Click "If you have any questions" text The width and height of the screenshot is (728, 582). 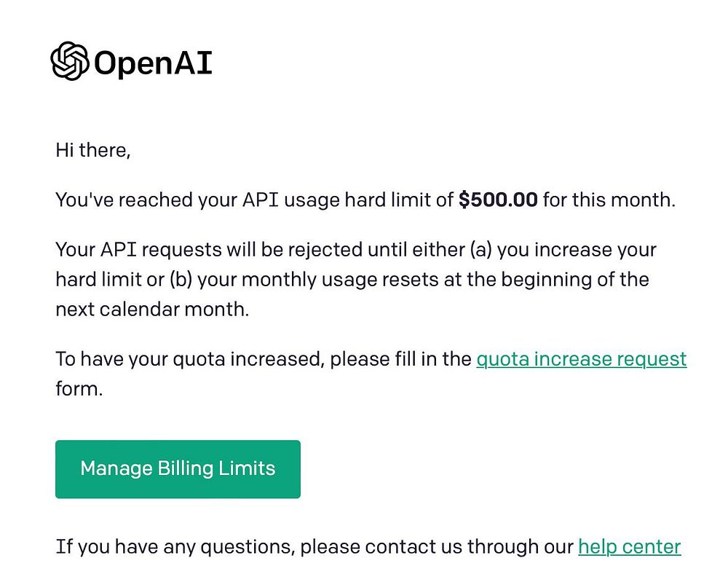click(x=175, y=547)
